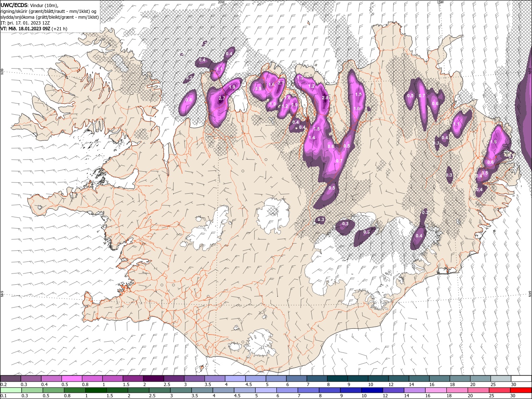The height and width of the screenshot is (399, 532).
Task: Click the upper-row swatch labeled 6
Action: 296,379
